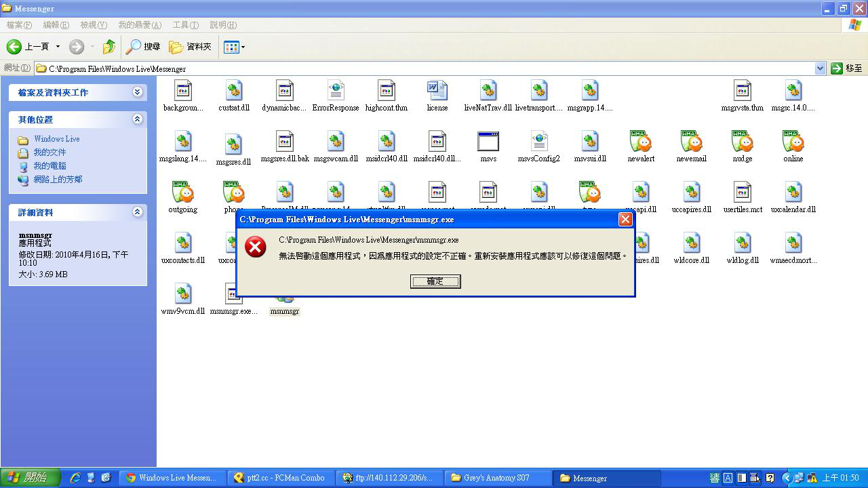Select the livetransport file icon

pyautogui.click(x=539, y=90)
